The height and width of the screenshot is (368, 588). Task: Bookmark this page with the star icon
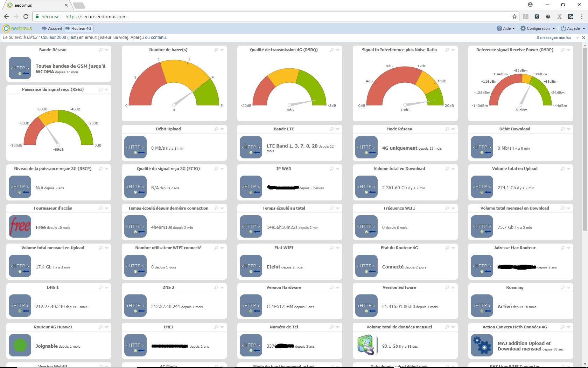[x=514, y=16]
